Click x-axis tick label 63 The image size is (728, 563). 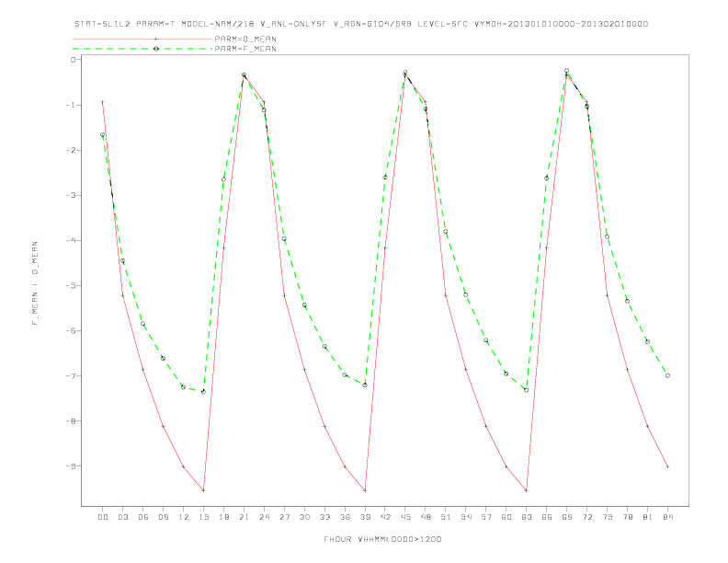click(x=527, y=517)
